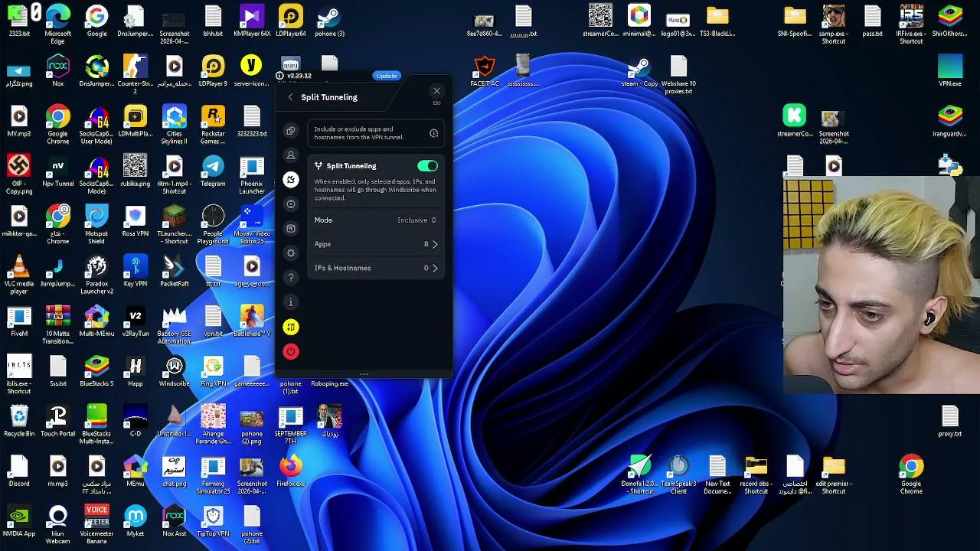This screenshot has width=980, height=551.
Task: Select Farming Simulator 25 desktop icon
Action: tap(213, 474)
